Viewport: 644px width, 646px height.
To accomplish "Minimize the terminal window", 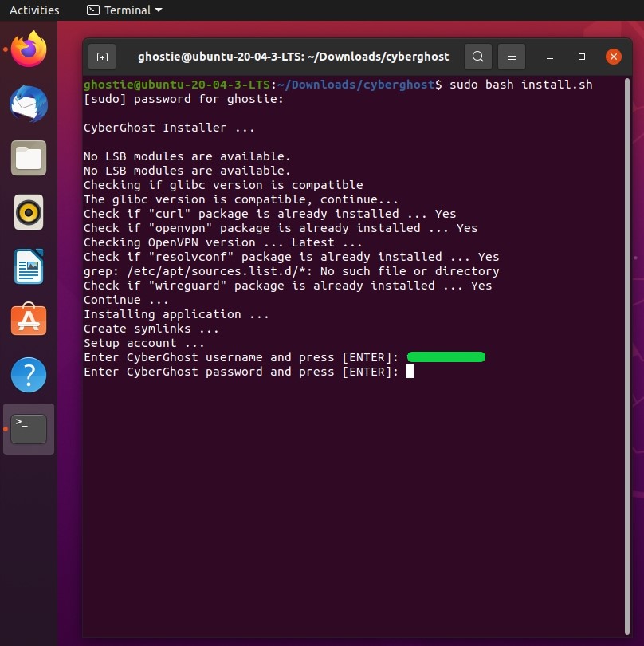I will click(549, 57).
